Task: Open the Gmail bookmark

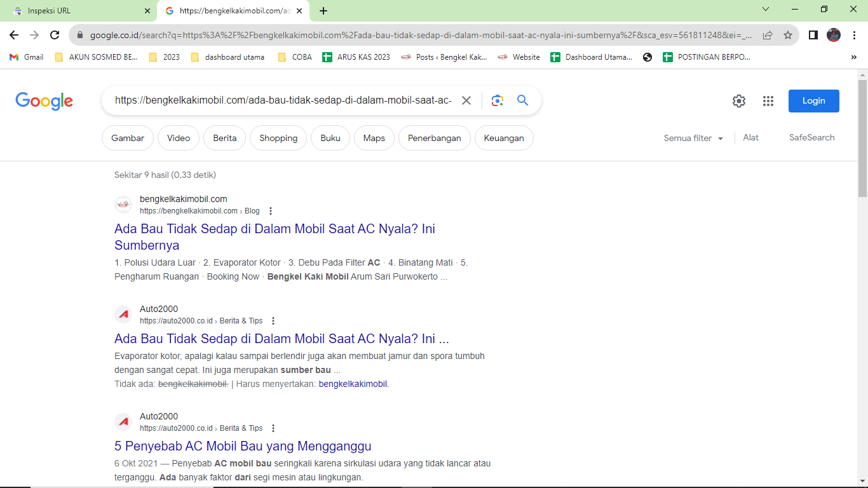Action: point(27,57)
